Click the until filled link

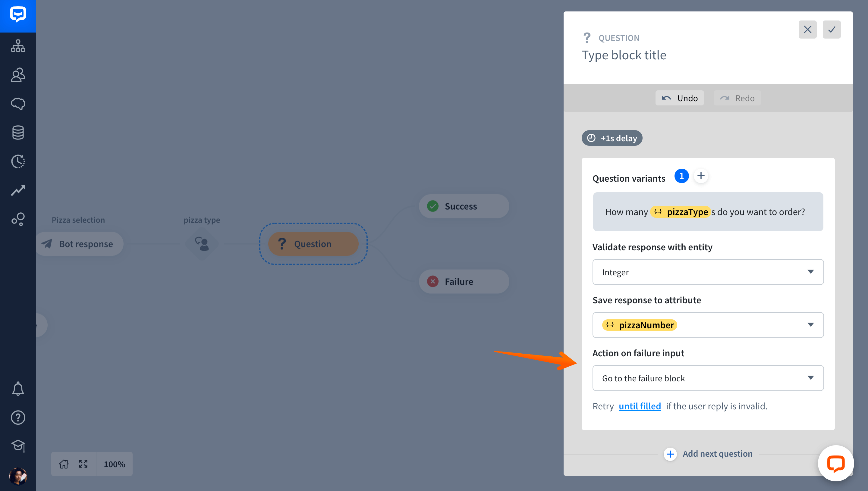point(640,406)
